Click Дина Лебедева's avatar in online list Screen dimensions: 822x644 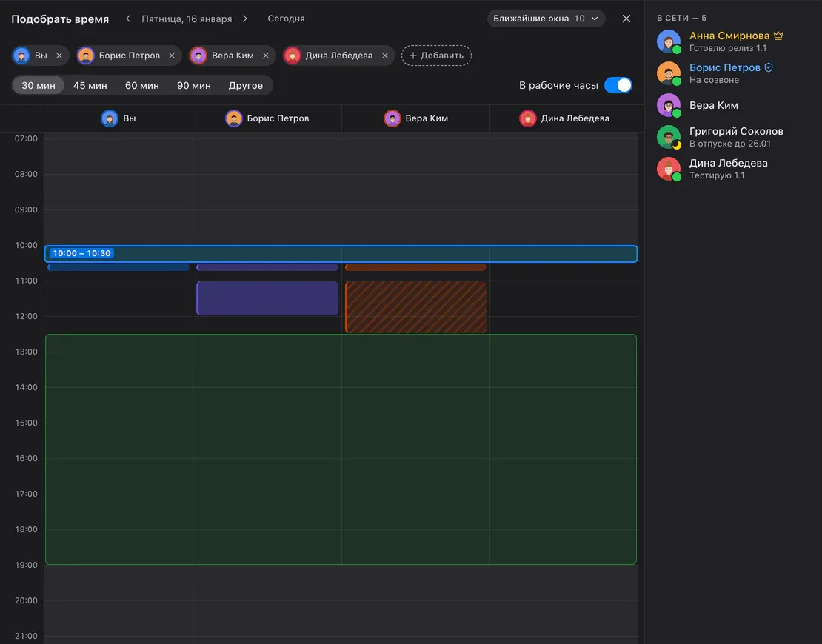click(x=669, y=170)
